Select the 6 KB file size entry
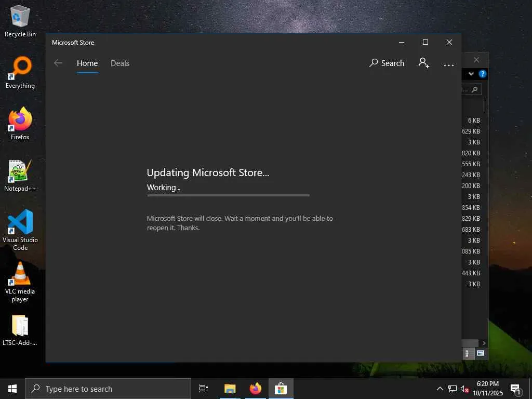Image resolution: width=532 pixels, height=399 pixels. click(x=474, y=121)
